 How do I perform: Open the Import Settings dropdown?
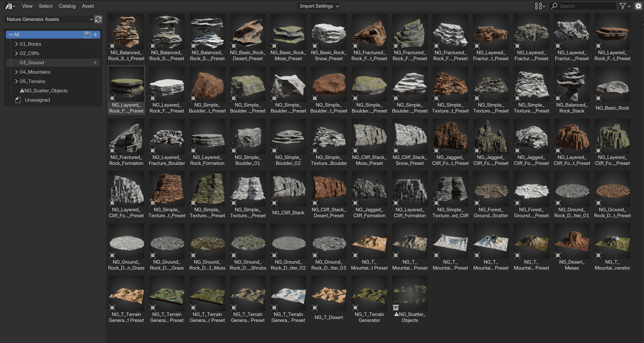[318, 6]
